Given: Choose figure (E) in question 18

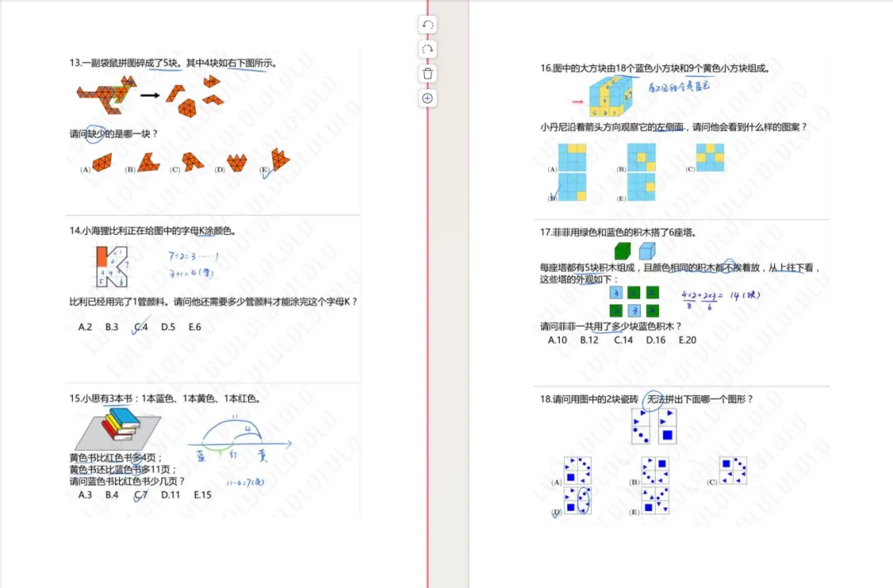Looking at the screenshot, I should coord(655,501).
